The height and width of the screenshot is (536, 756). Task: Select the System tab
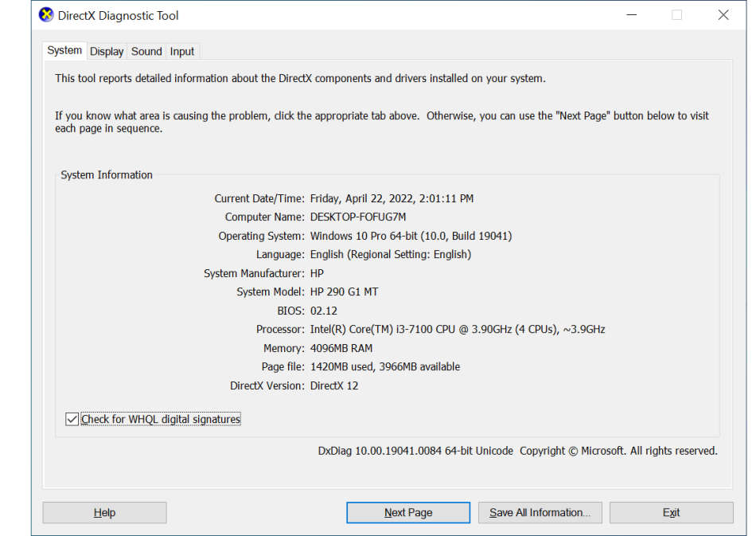pos(64,51)
